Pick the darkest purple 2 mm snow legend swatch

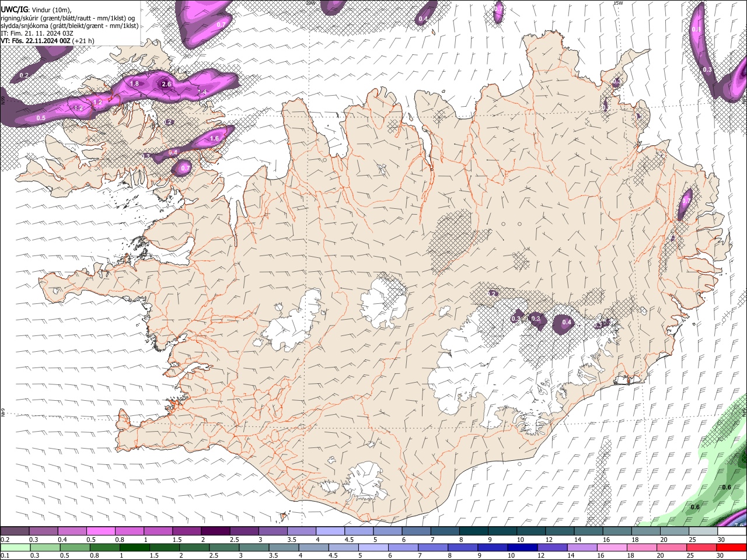click(x=215, y=531)
